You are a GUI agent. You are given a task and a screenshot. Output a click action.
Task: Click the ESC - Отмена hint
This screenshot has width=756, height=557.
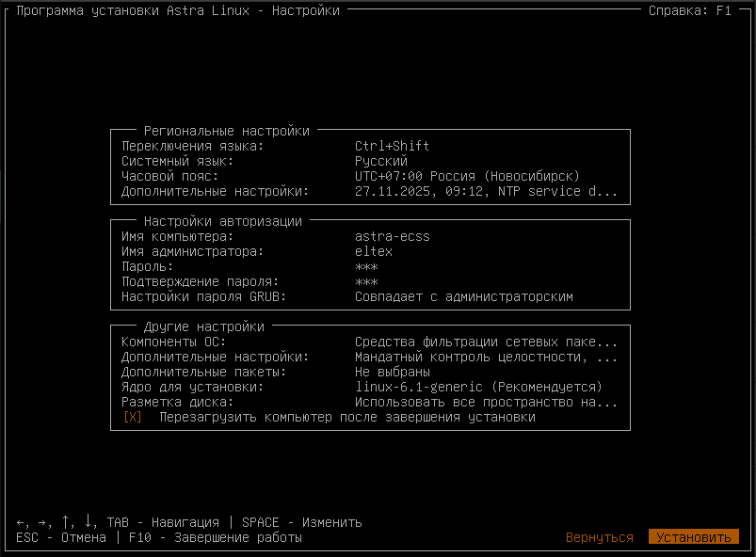click(61, 537)
